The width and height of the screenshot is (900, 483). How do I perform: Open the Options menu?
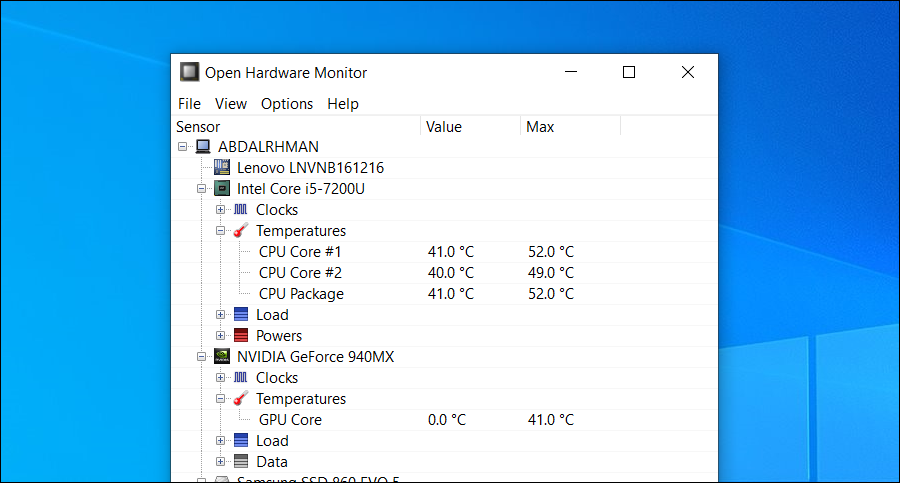(x=287, y=104)
